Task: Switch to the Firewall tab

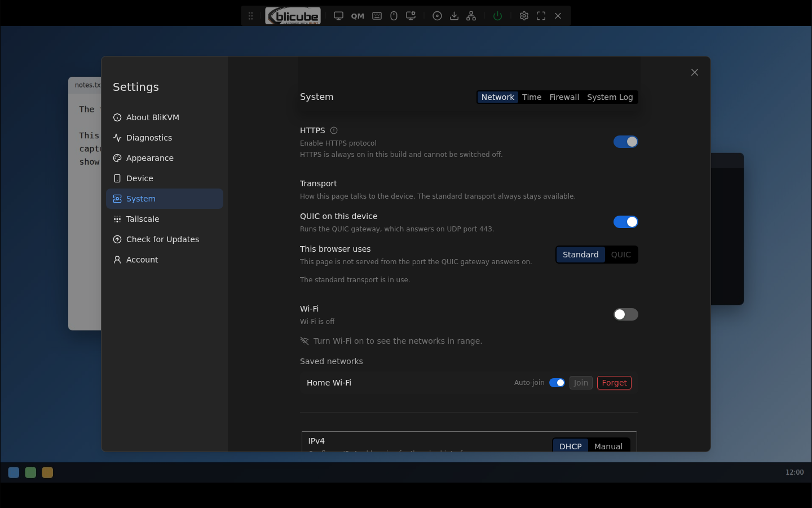Action: [x=564, y=97]
